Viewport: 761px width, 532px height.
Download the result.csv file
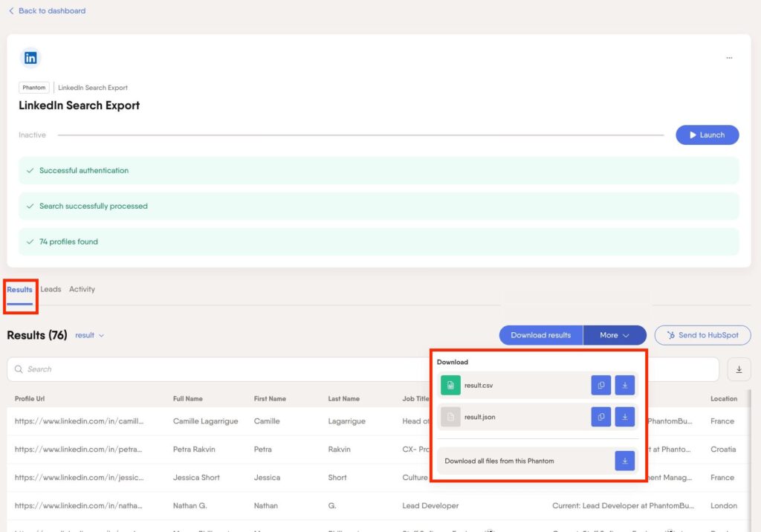pyautogui.click(x=625, y=385)
